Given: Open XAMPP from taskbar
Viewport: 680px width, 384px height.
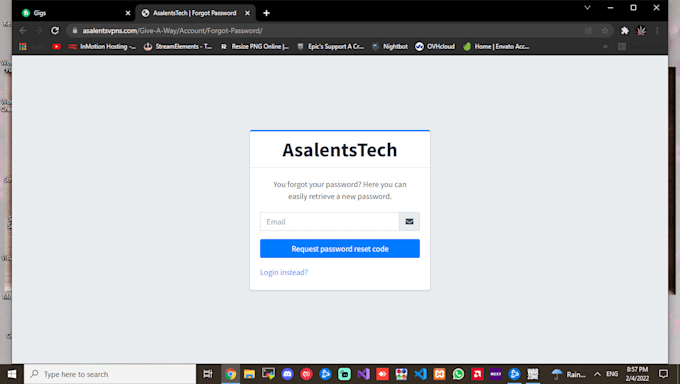Looking at the screenshot, I should pos(439,374).
